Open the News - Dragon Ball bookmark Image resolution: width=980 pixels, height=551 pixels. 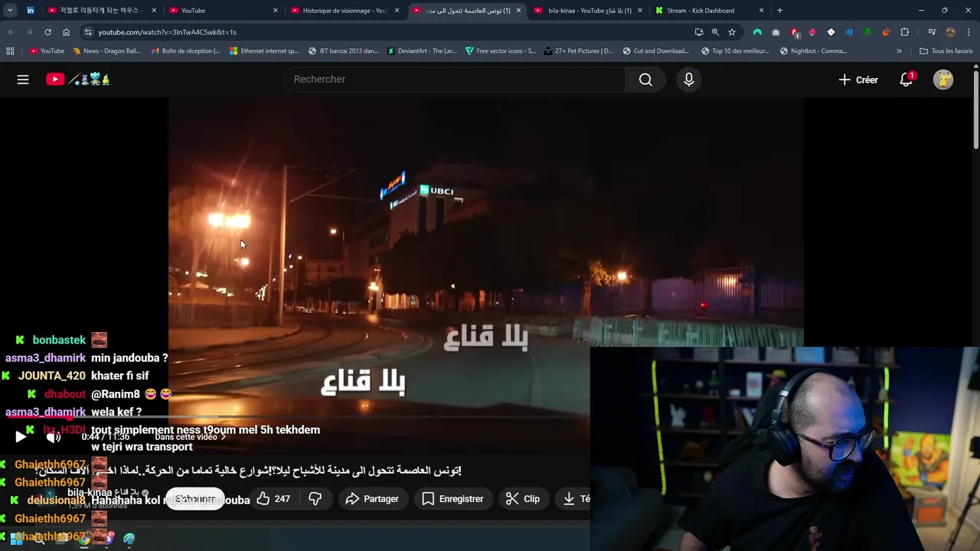pyautogui.click(x=106, y=51)
